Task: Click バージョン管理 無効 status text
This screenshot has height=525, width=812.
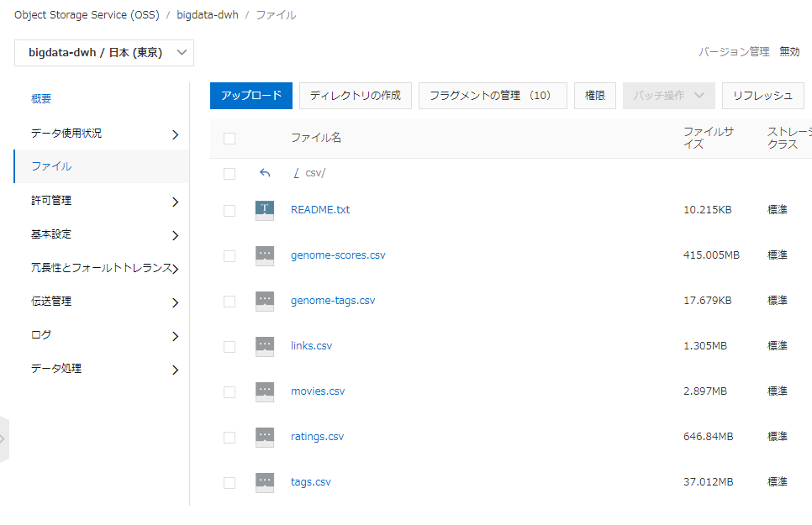Action: pyautogui.click(x=749, y=52)
